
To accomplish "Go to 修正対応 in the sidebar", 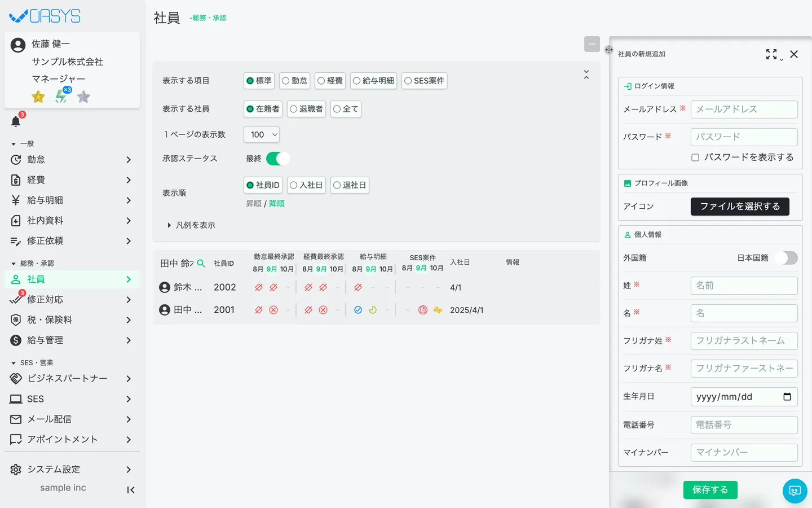I will [72, 300].
